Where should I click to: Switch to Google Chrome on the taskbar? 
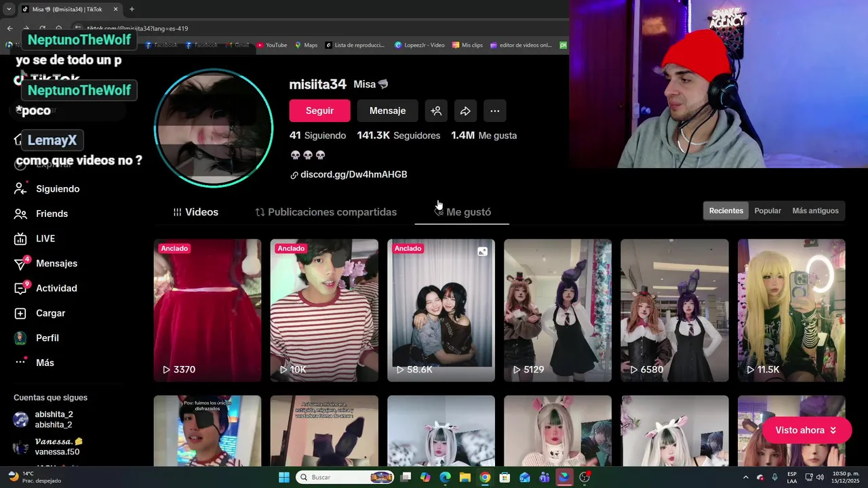click(485, 477)
